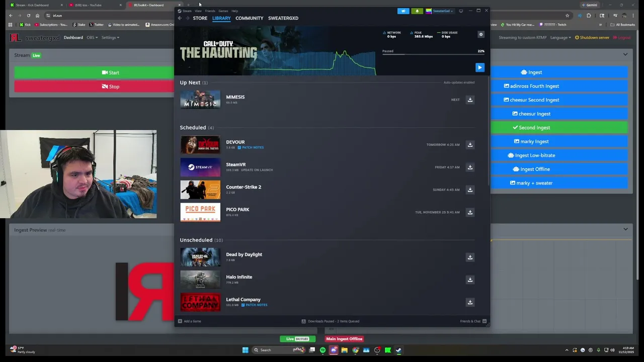This screenshot has height=362, width=644.
Task: Open Dashboard link in navbar
Action: pos(73,37)
